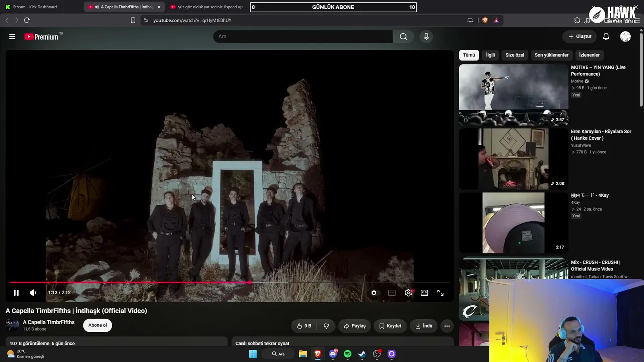Click the youtube.com address bar URL
The image size is (644, 362).
[x=192, y=20]
